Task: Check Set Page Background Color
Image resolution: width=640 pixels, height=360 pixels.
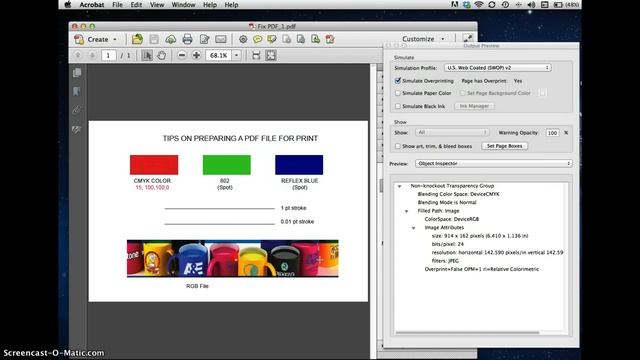Action: [x=462, y=93]
